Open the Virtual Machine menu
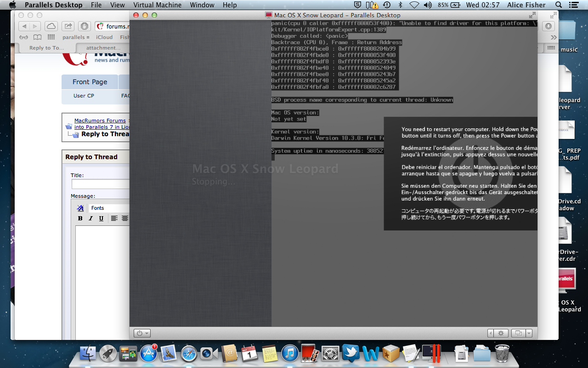The image size is (588, 368). (157, 5)
